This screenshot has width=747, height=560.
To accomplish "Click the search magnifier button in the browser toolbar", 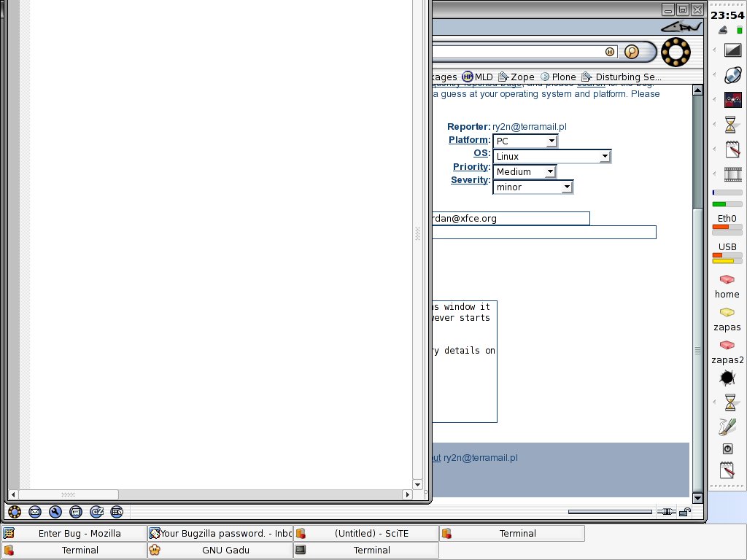I will point(632,52).
